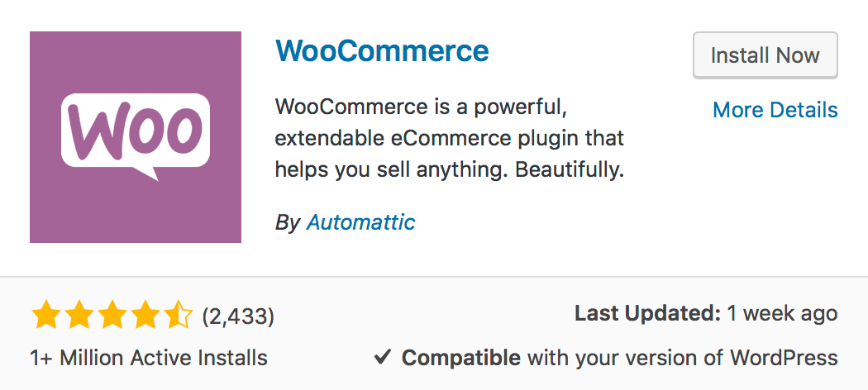Screen dimensions: 868x390
Task: Click the Last Updated label
Action: click(647, 314)
